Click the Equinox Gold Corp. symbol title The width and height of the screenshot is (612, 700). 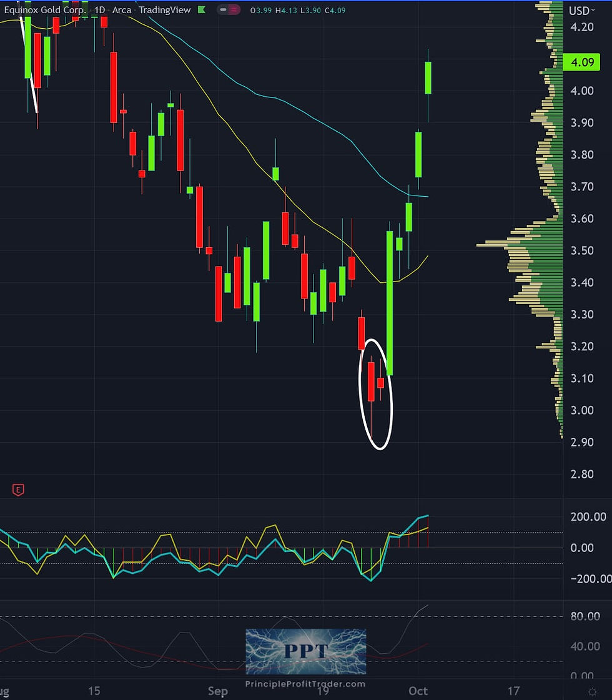[x=45, y=9]
